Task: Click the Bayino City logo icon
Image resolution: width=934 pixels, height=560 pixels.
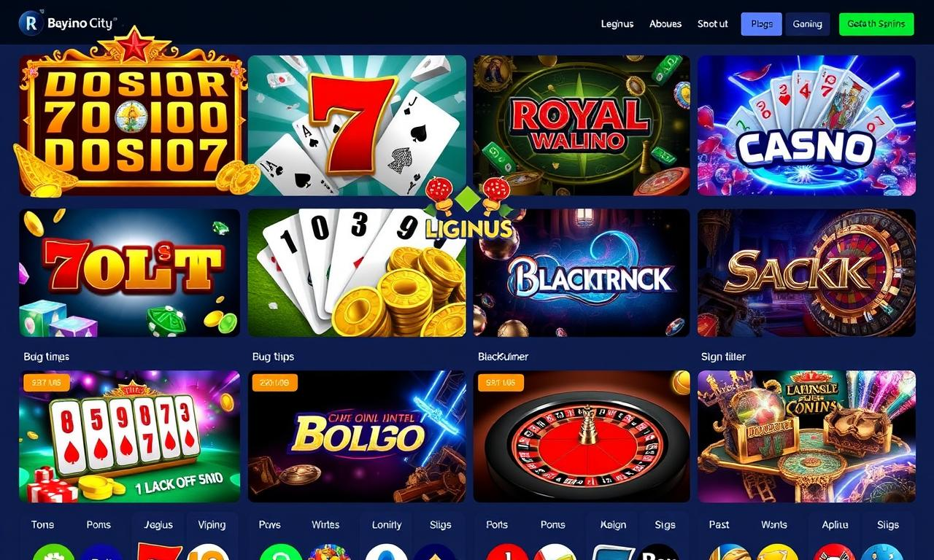Action: pyautogui.click(x=31, y=23)
